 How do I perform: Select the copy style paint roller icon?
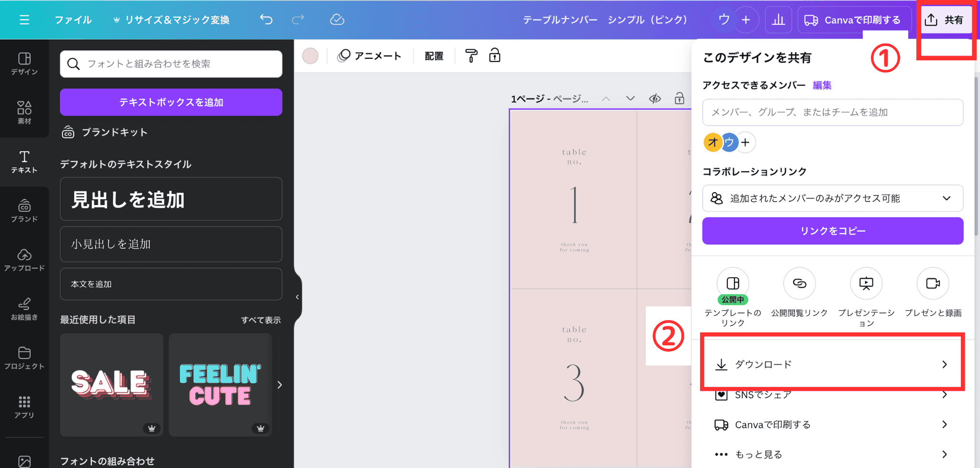click(x=471, y=56)
